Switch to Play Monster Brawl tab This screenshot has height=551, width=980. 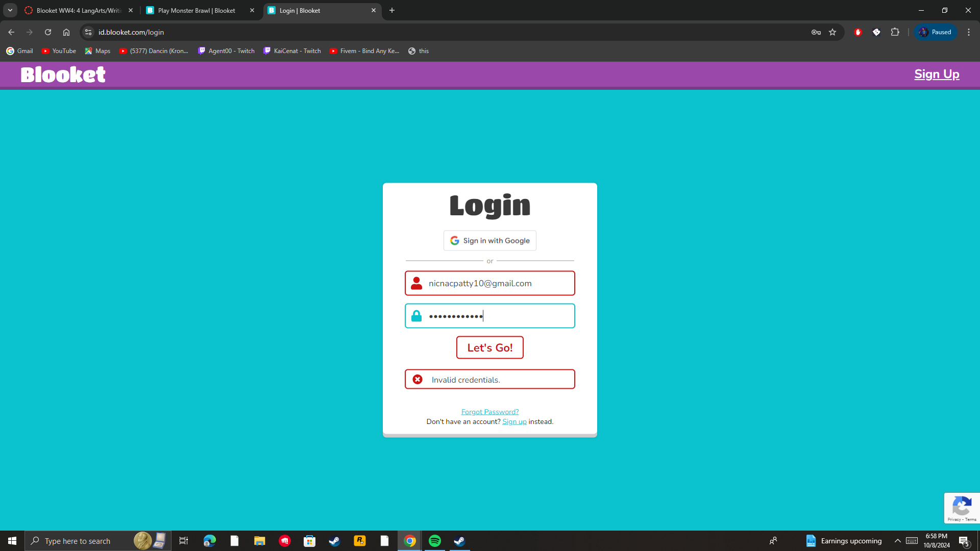point(197,10)
